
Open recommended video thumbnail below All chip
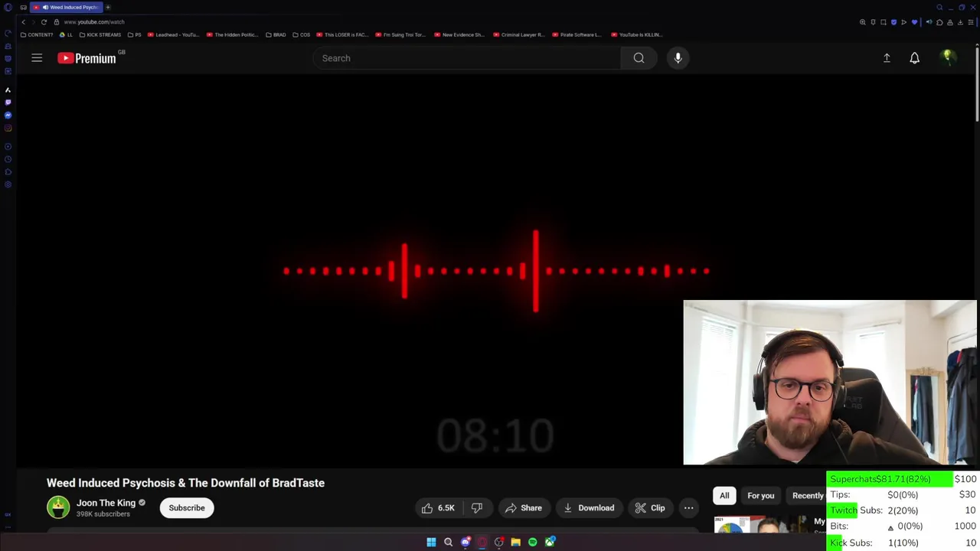pos(761,524)
